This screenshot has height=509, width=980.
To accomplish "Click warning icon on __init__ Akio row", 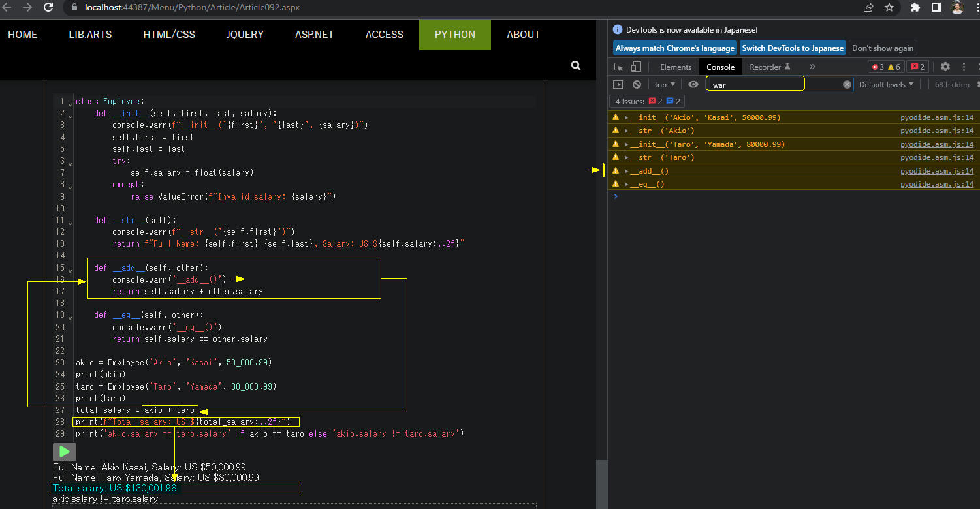I will tap(615, 117).
